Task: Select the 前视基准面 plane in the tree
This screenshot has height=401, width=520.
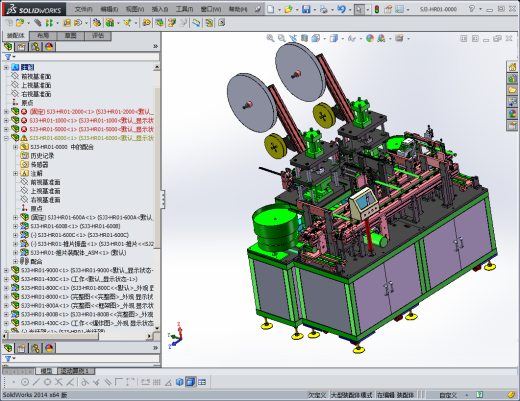Action: tap(36, 76)
